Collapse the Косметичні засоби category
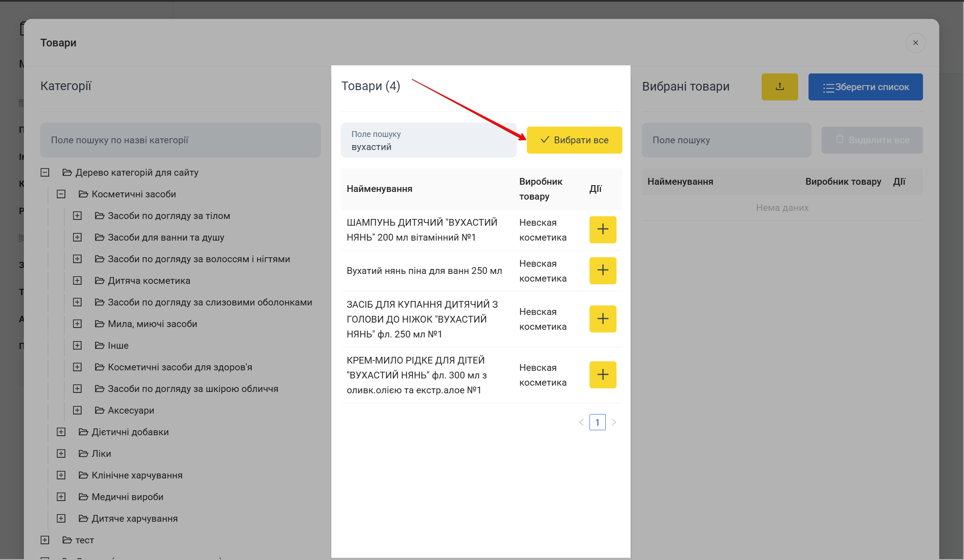964x560 pixels. tap(61, 194)
